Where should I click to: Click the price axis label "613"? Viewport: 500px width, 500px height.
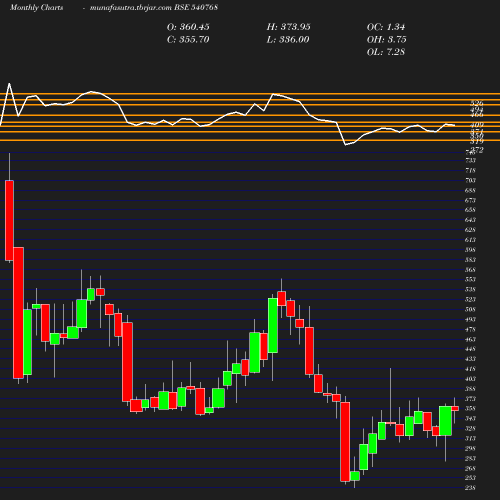(x=470, y=240)
